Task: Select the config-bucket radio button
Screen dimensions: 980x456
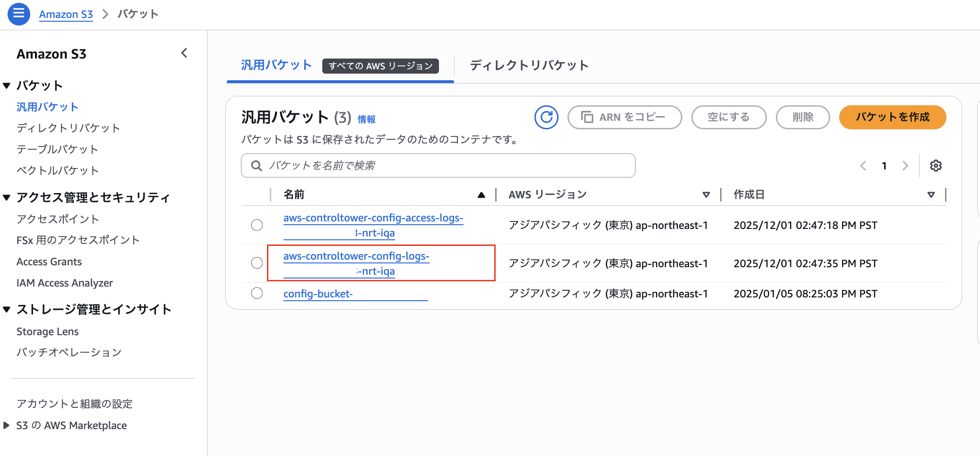Action: click(x=257, y=293)
